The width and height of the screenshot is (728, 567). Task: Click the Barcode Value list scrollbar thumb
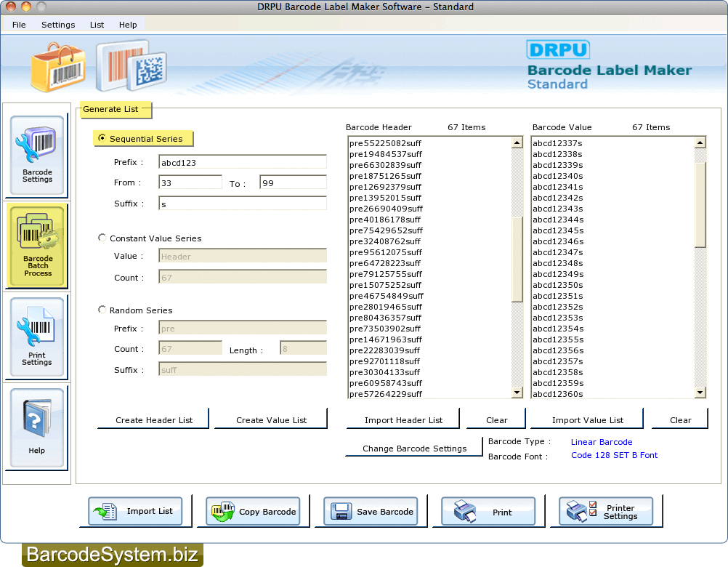click(700, 205)
